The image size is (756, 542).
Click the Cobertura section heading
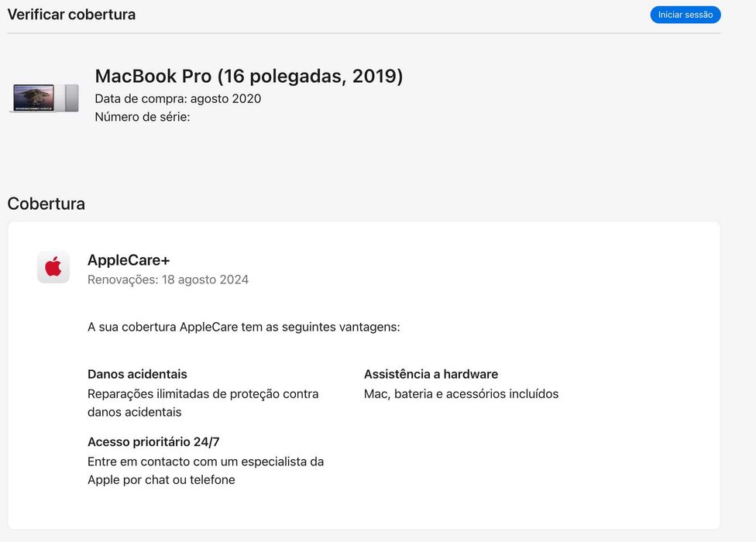(46, 204)
